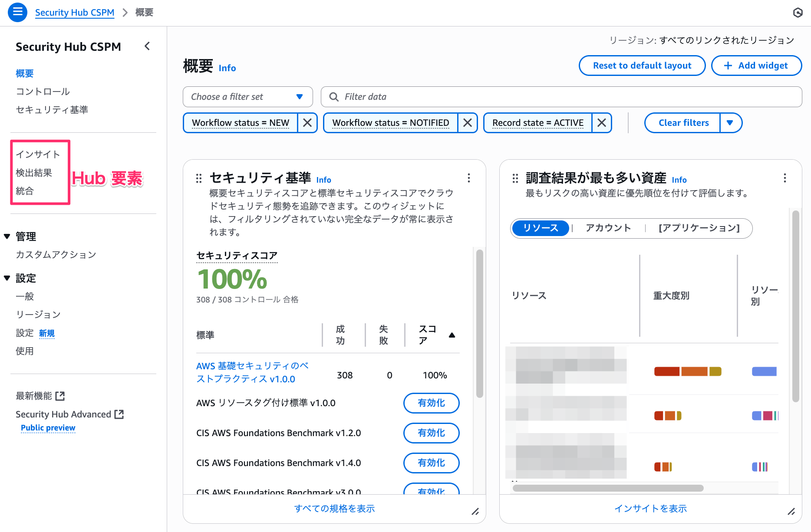Screen dimensions: 811x532
Task: Click the 標準 column header
Action: coord(205,335)
